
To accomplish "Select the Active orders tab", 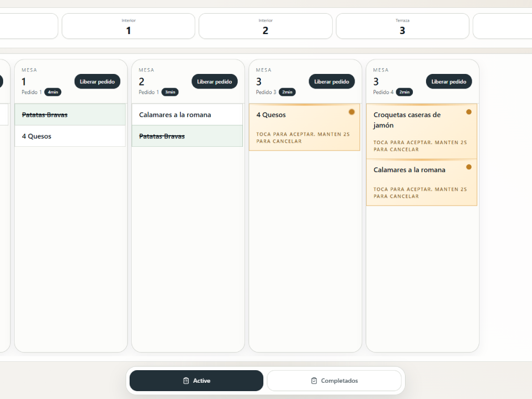I will (x=196, y=381).
